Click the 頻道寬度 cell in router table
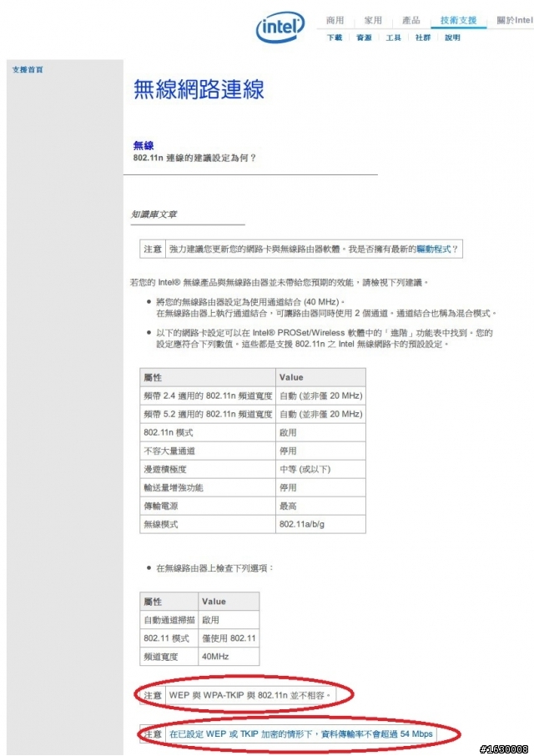This screenshot has width=534, height=756. tap(169, 657)
